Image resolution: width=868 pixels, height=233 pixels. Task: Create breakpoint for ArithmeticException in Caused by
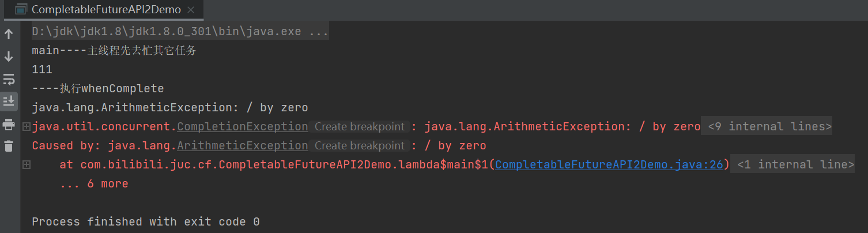pyautogui.click(x=360, y=146)
